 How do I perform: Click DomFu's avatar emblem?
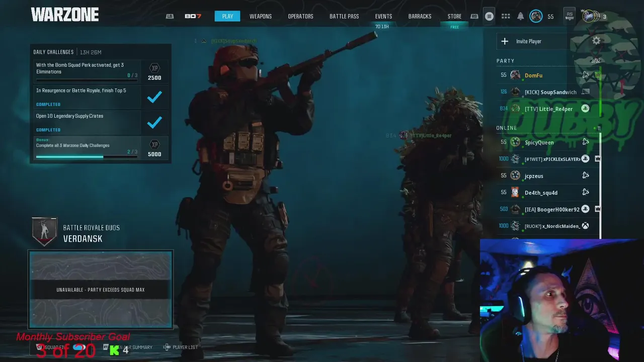tap(515, 75)
